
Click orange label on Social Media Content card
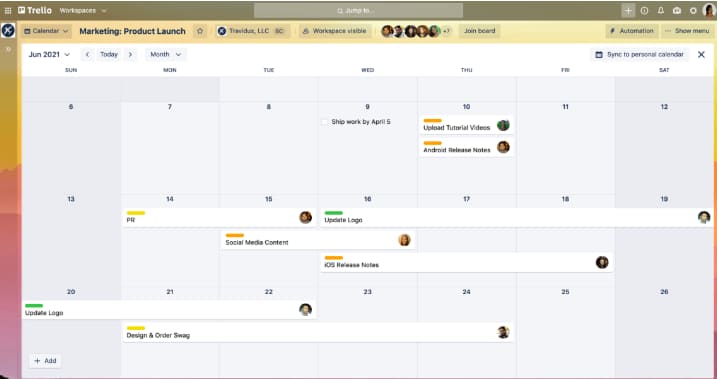(x=235, y=235)
